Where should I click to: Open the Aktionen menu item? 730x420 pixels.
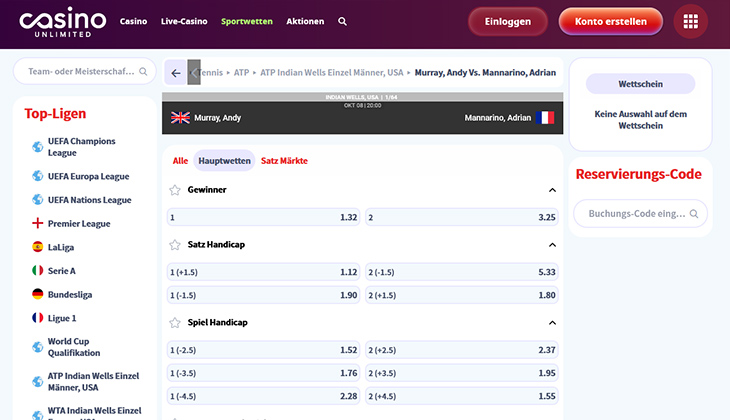coord(305,21)
